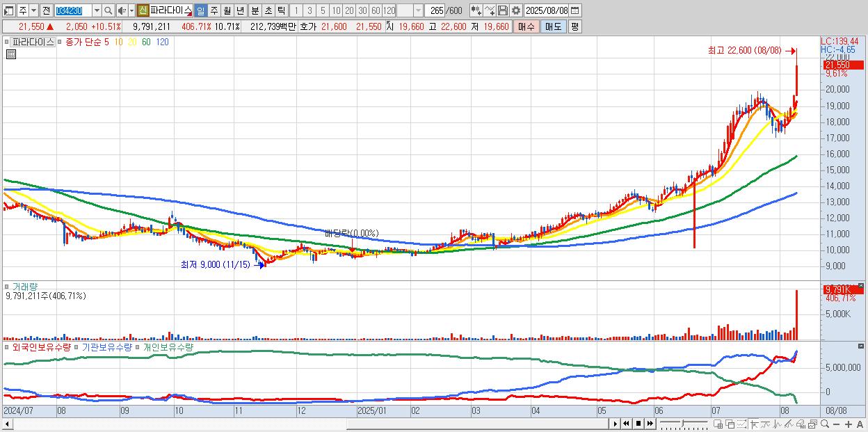Click the date field 2025/08/08
Viewport: 868px width, 432px height.
click(x=547, y=10)
